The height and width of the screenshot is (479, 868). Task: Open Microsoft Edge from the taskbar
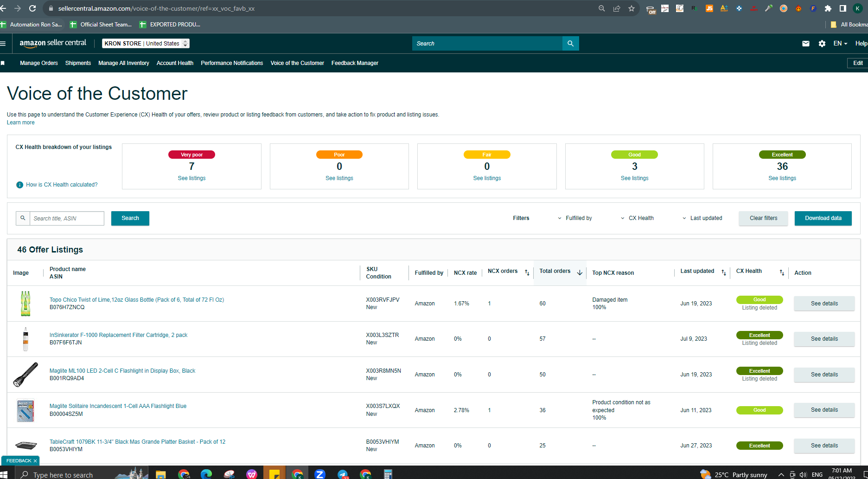coord(206,474)
